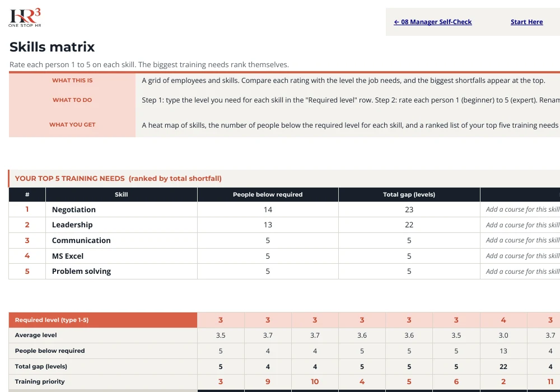
Task: Click the People below required column header
Action: 268,194
